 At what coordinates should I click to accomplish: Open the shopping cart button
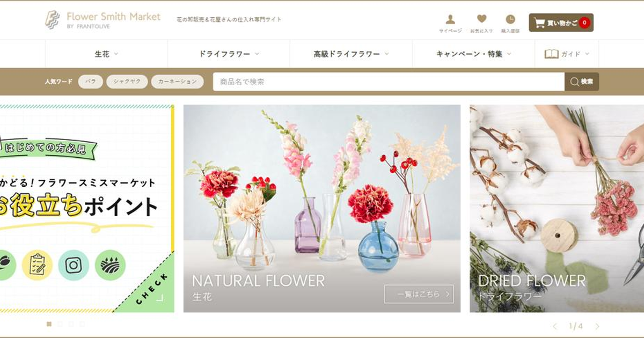coord(561,23)
